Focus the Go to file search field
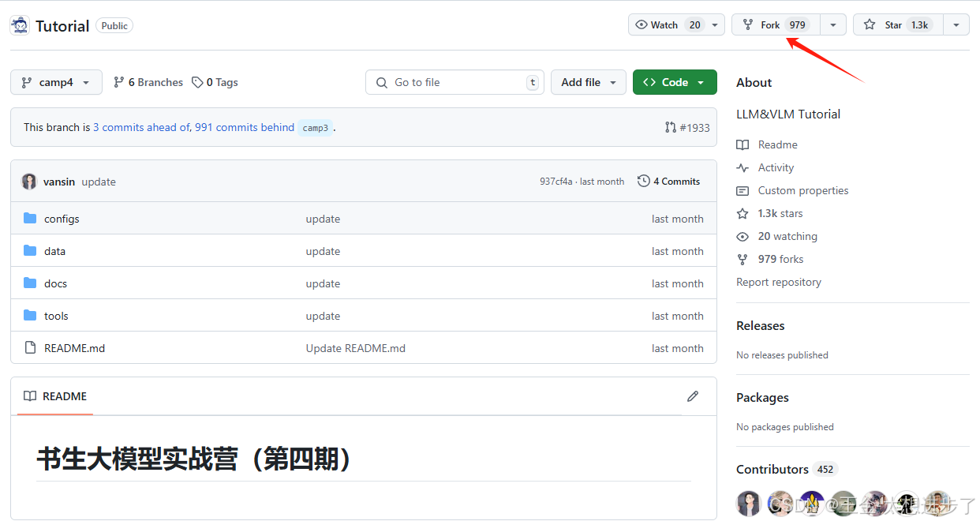980x521 pixels. (x=454, y=82)
